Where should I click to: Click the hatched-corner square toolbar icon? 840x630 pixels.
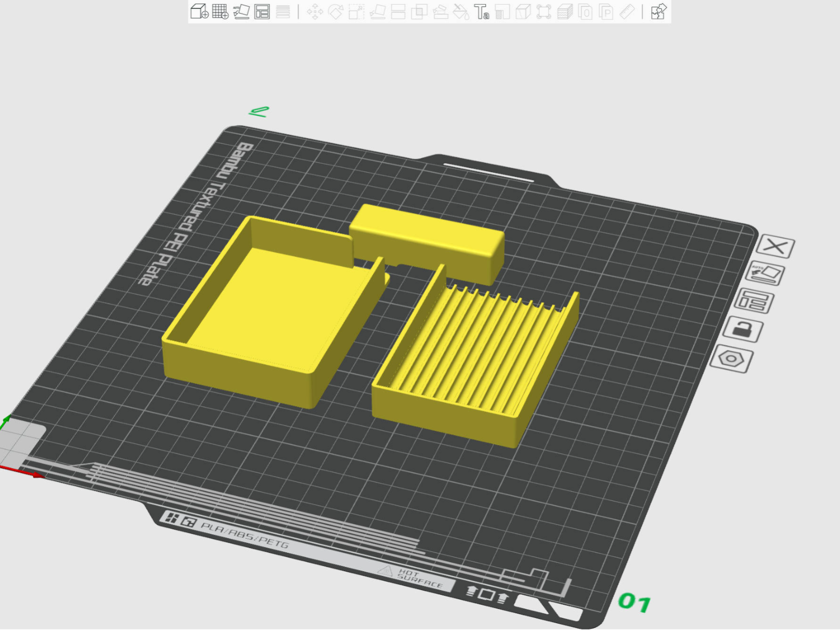click(503, 12)
